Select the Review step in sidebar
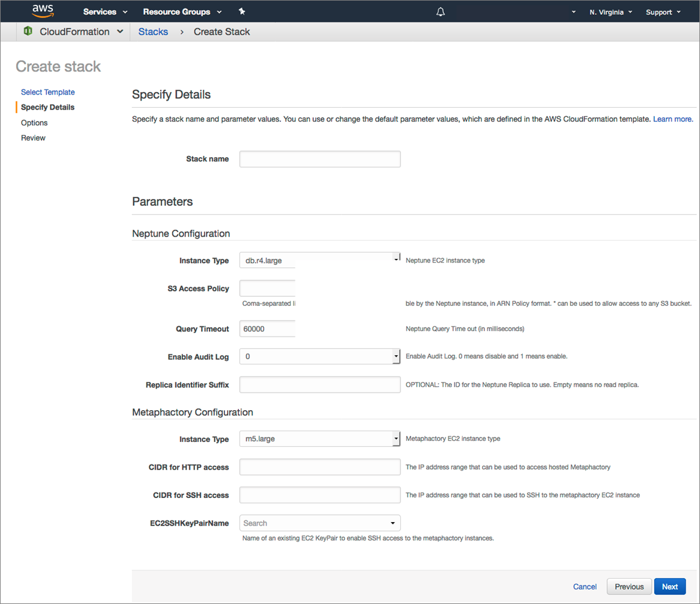Viewport: 700px width, 604px height. coord(33,138)
